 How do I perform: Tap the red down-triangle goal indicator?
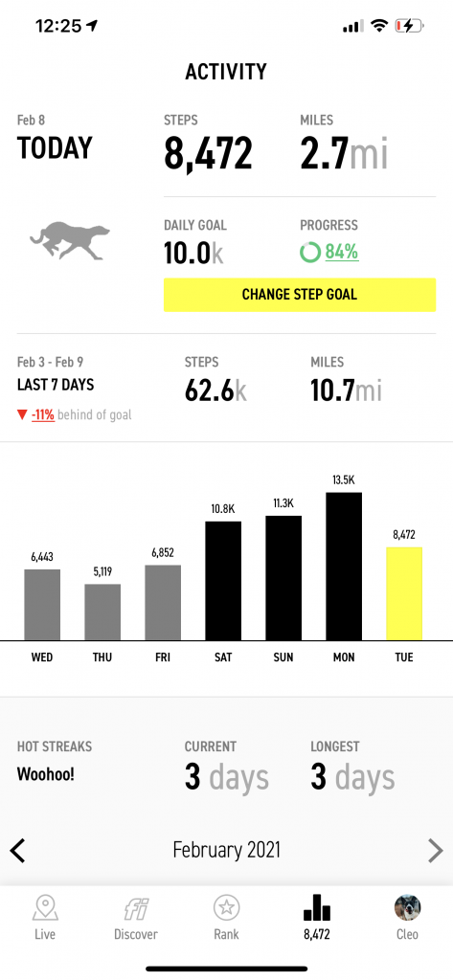pyautogui.click(x=22, y=415)
